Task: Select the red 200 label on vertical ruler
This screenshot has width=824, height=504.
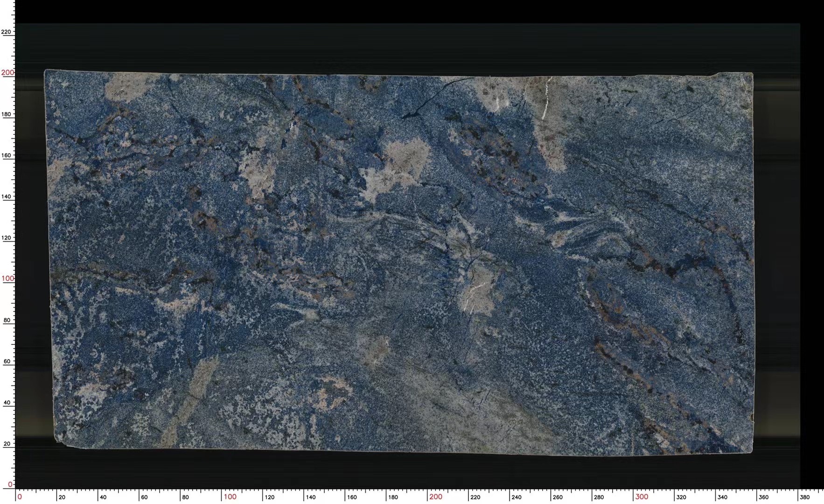Action: tap(7, 72)
